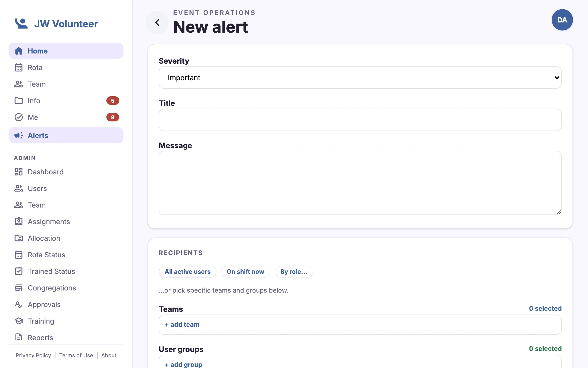Click the ADMIN section label
The image size is (588, 368).
(x=25, y=158)
